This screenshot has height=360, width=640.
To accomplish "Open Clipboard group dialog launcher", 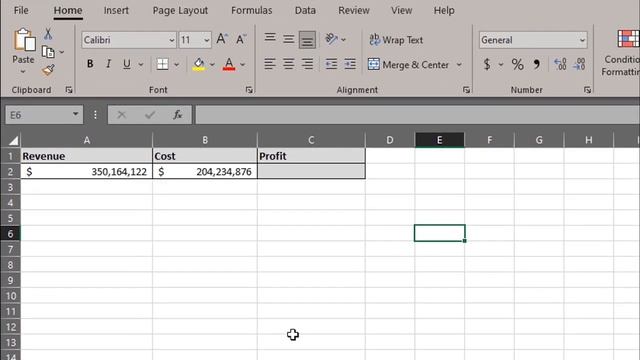I will coord(69,90).
